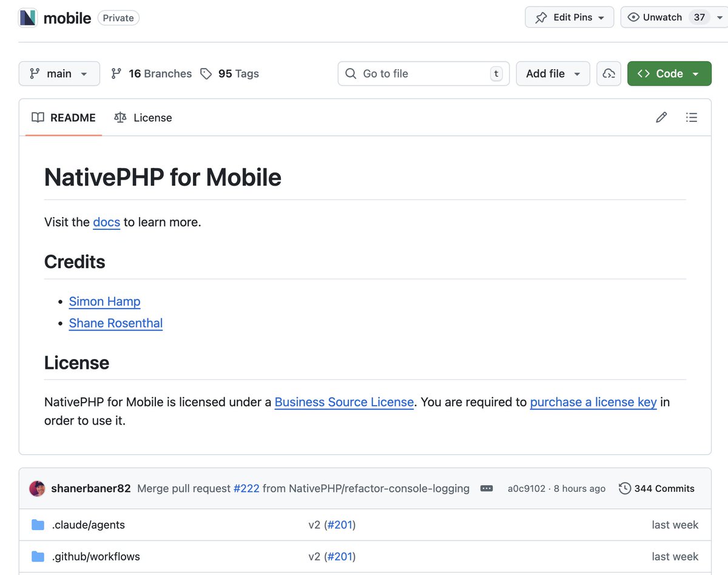728x575 pixels.
Task: Click the .claude/agents folder icon
Action: tap(38, 525)
